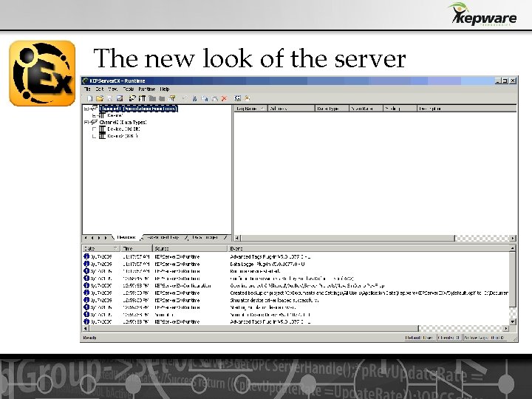Click event log scroll up arrow

513,248
